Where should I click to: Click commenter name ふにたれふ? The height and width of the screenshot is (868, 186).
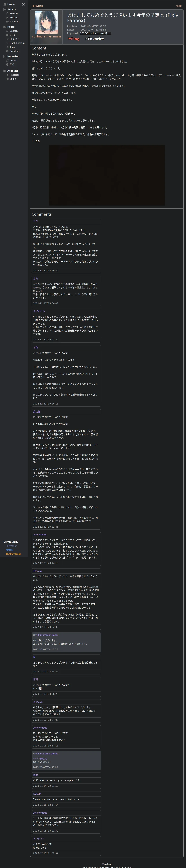[x=39, y=311]
